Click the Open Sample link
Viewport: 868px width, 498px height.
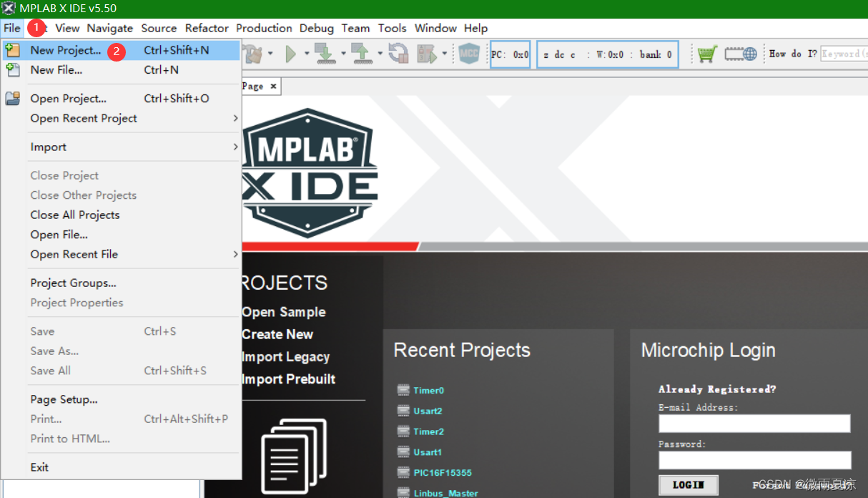[x=284, y=312]
